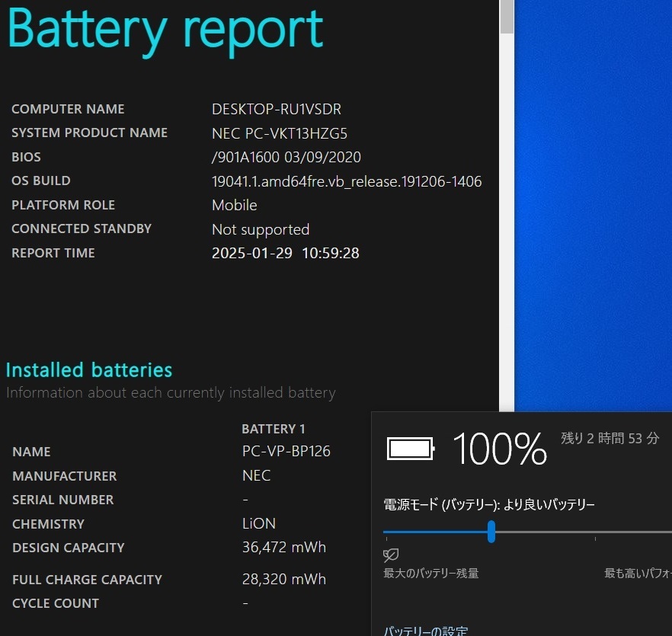Select the Installed batteries section heading
Viewport: 672px width, 636px height.
point(89,370)
